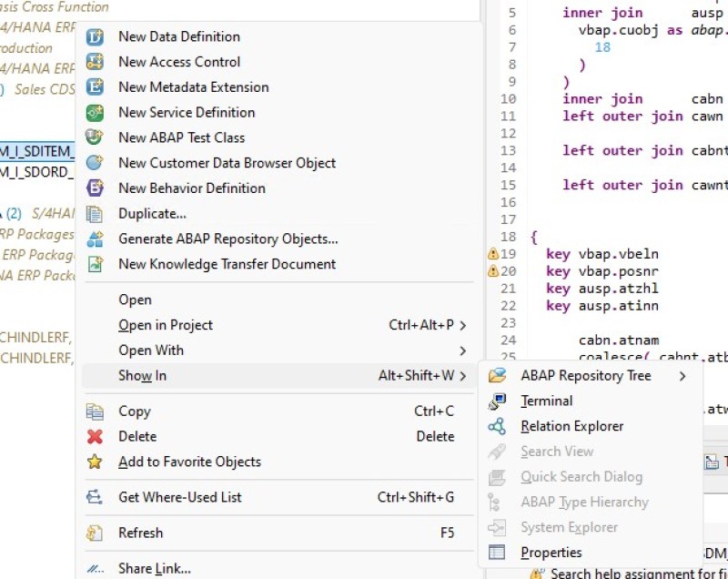The image size is (728, 579).
Task: Click the warning marker on line 19
Action: tap(492, 254)
